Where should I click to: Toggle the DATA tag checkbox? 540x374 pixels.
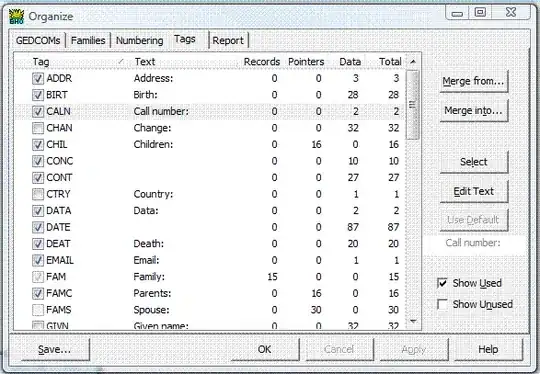[38, 211]
